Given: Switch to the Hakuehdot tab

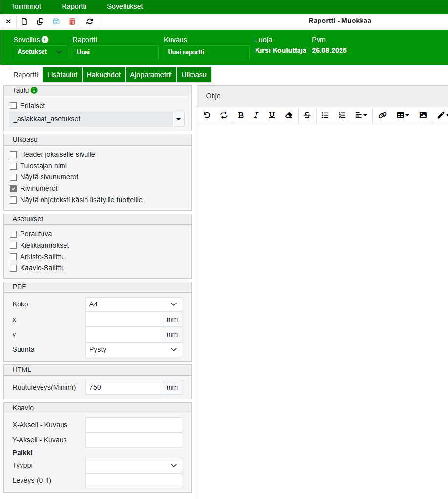Looking at the screenshot, I should 104,75.
